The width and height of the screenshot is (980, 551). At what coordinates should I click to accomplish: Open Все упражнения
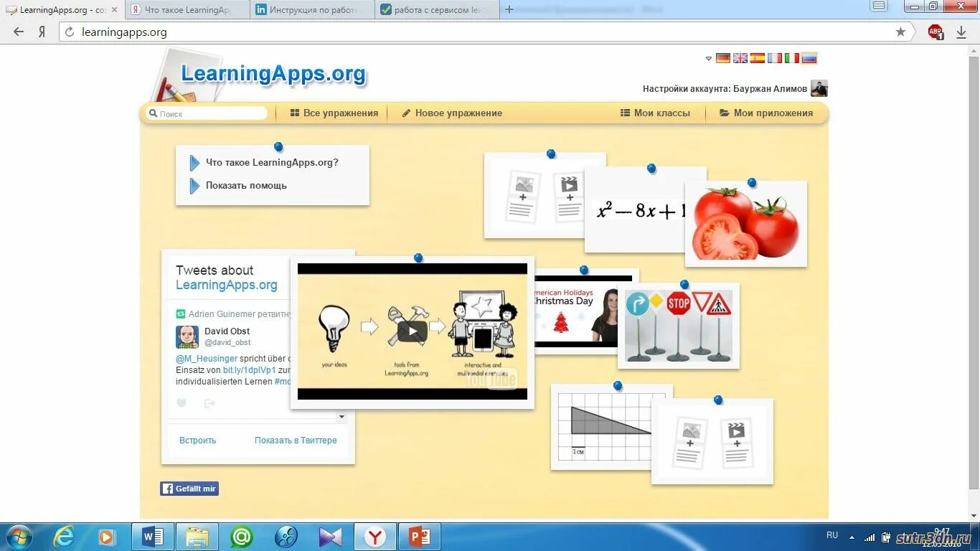click(x=334, y=113)
